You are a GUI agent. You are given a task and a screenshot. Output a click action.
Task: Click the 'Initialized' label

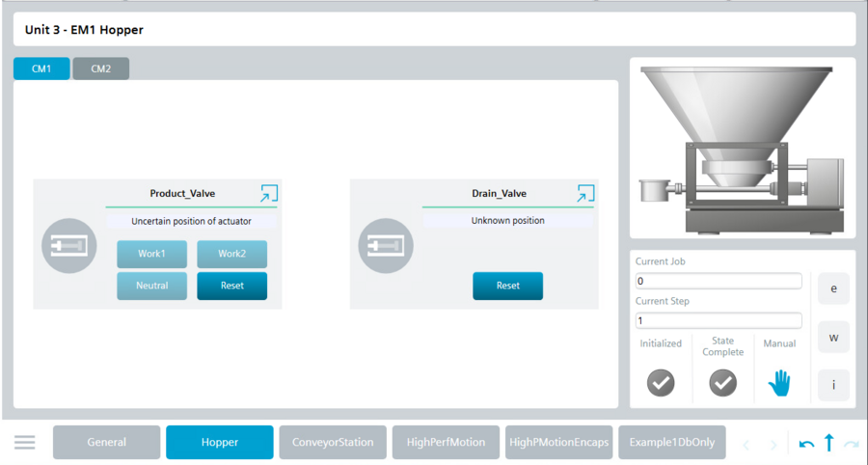pyautogui.click(x=661, y=343)
